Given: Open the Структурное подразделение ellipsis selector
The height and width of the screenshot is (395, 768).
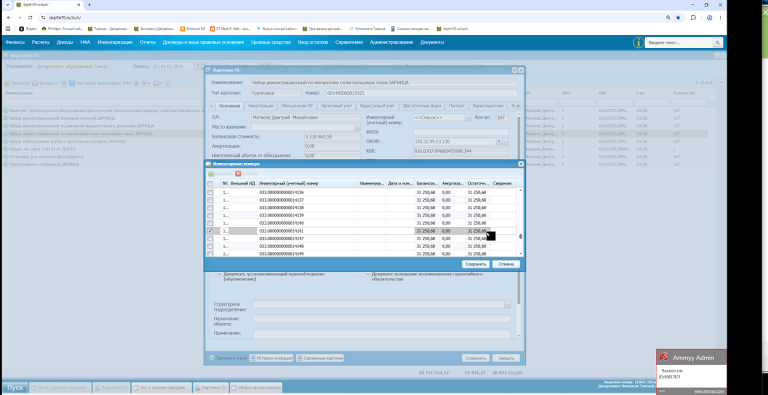Looking at the screenshot, I should [x=507, y=304].
